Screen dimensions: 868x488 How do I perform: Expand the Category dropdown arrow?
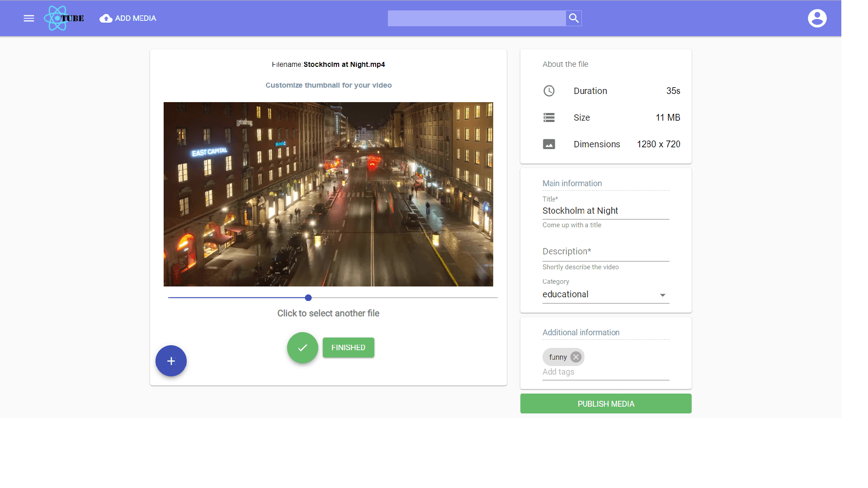click(x=662, y=295)
